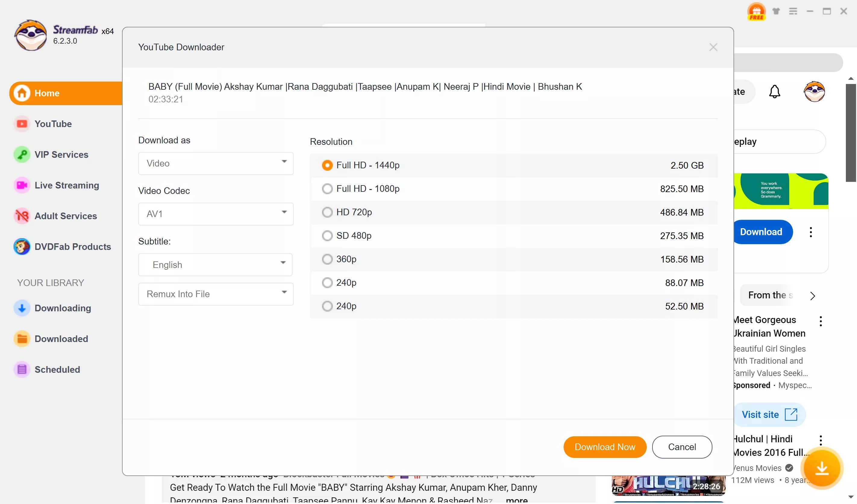Open the FREE gift offer icon

click(x=756, y=12)
